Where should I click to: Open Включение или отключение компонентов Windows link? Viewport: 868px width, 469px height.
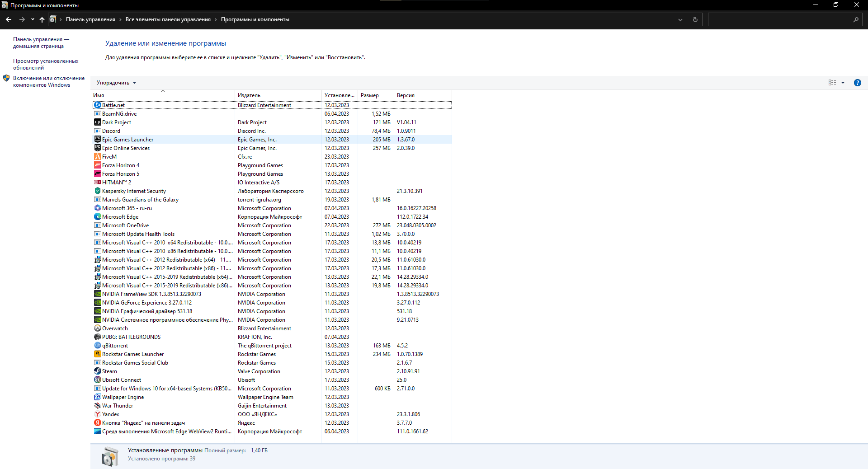coord(49,81)
